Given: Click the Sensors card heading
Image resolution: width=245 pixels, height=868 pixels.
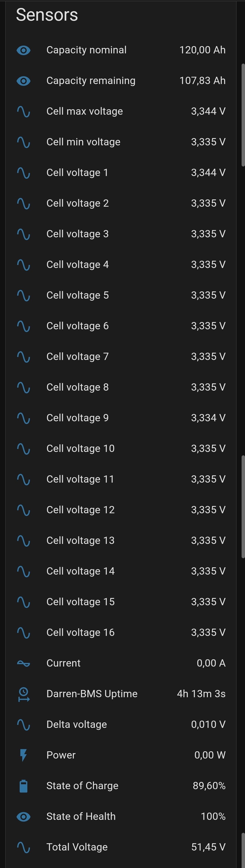Looking at the screenshot, I should pyautogui.click(x=47, y=15).
